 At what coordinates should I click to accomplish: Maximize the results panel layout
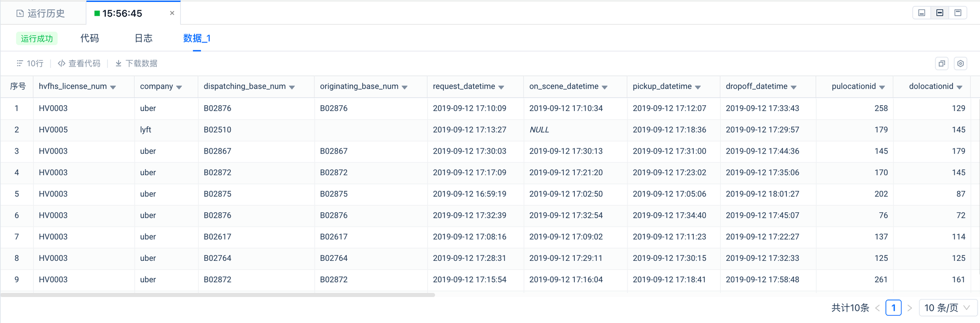[957, 13]
